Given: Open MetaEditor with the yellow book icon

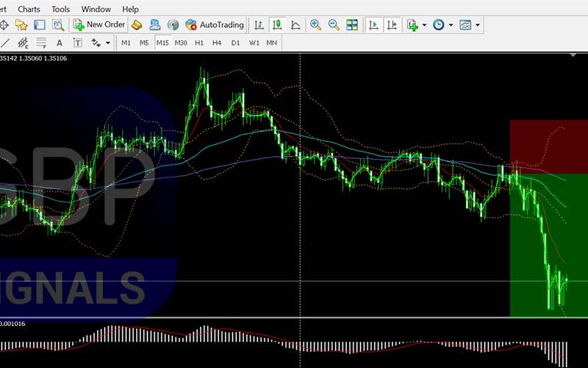Looking at the screenshot, I should point(137,25).
